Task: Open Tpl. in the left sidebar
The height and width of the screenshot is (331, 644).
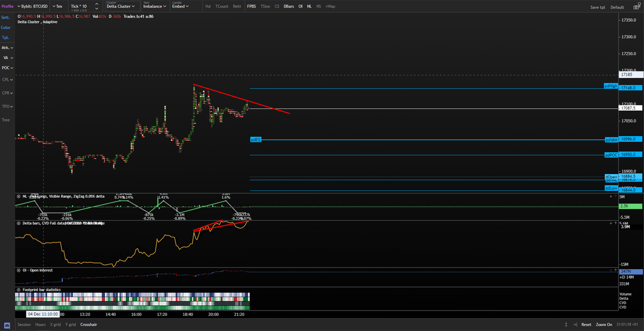Action: click(5, 38)
